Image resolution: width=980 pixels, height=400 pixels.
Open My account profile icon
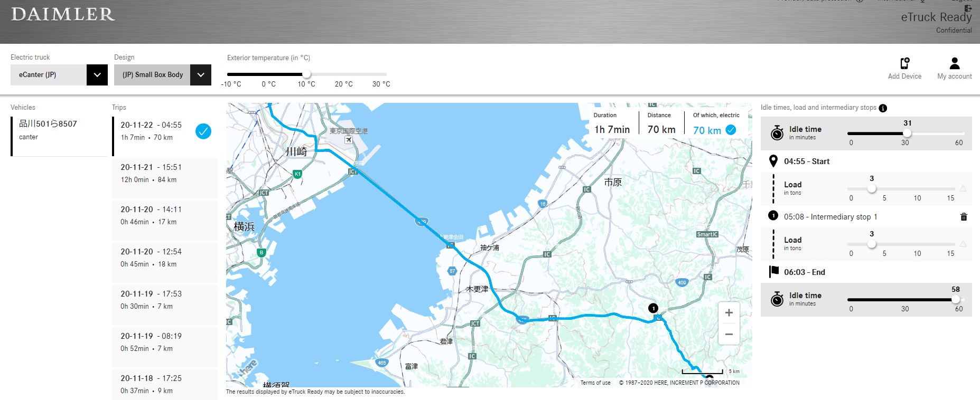[x=954, y=63]
